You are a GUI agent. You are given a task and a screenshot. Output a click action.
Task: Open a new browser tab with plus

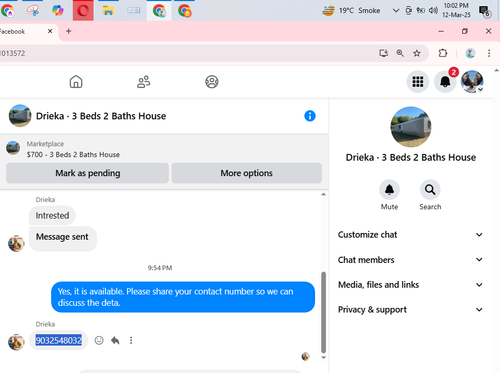tap(69, 31)
